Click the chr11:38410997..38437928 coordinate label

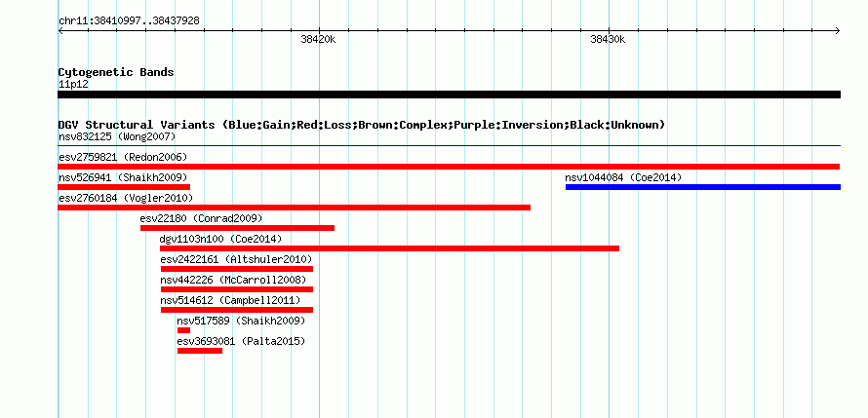(x=129, y=21)
